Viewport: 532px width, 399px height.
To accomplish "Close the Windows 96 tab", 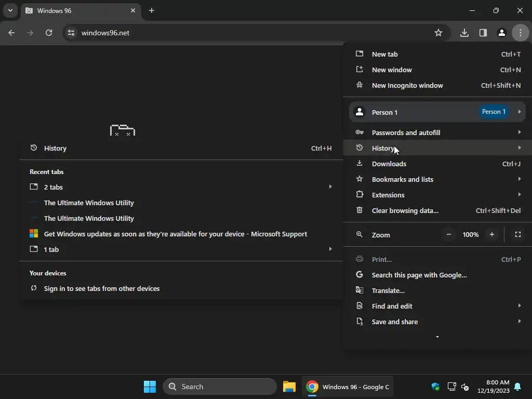I will click(x=133, y=10).
